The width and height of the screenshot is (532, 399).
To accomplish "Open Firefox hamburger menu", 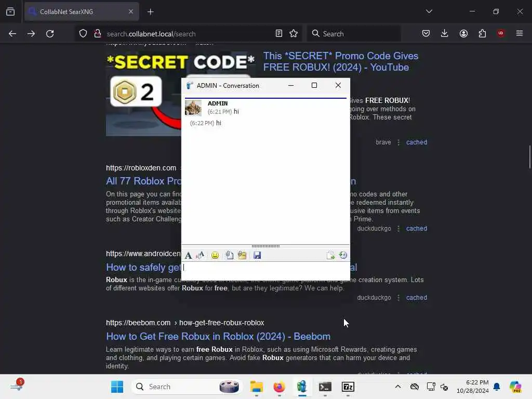I will (x=520, y=33).
